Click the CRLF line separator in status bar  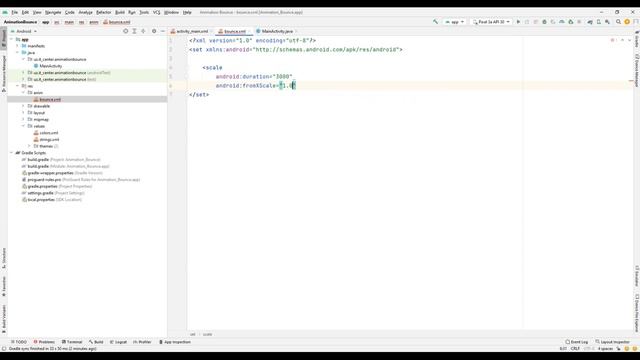(x=575, y=349)
